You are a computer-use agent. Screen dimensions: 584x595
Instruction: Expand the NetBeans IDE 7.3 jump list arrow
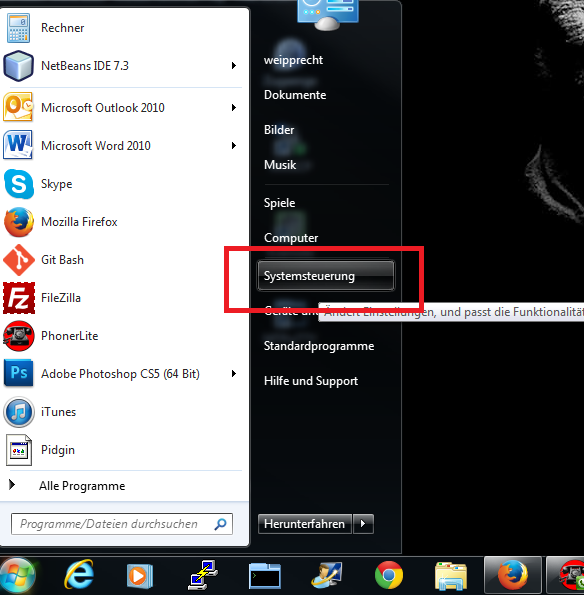click(x=234, y=66)
